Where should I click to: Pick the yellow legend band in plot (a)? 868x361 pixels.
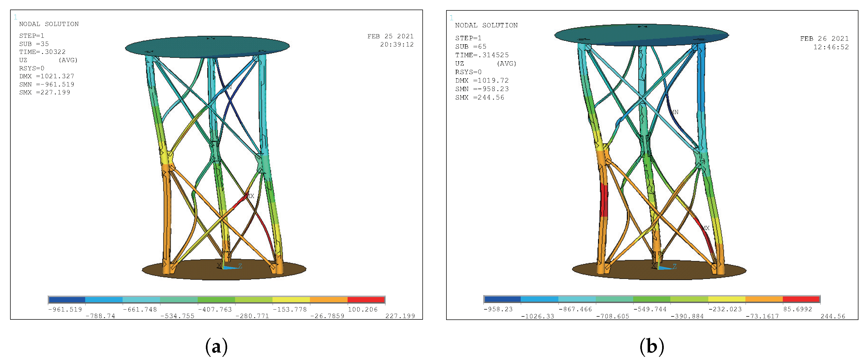tap(291, 299)
